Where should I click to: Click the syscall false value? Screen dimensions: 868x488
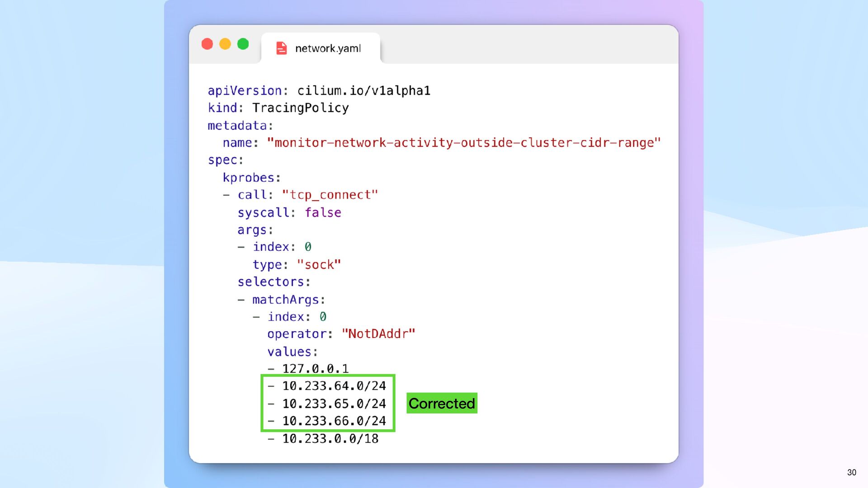(x=323, y=212)
